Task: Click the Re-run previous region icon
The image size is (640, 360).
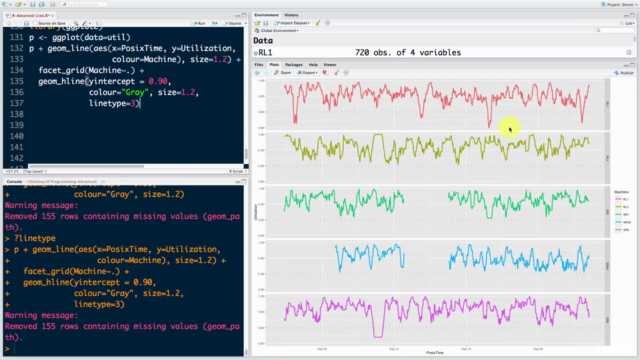Action: (214, 23)
